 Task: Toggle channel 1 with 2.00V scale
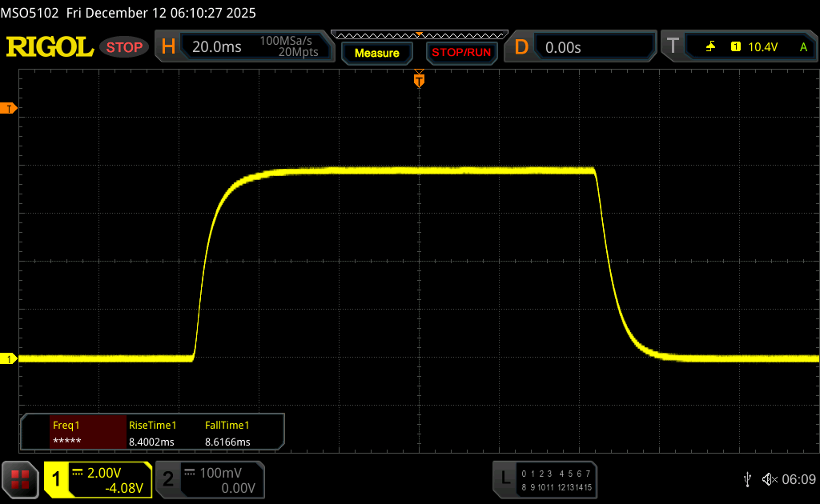(98, 479)
